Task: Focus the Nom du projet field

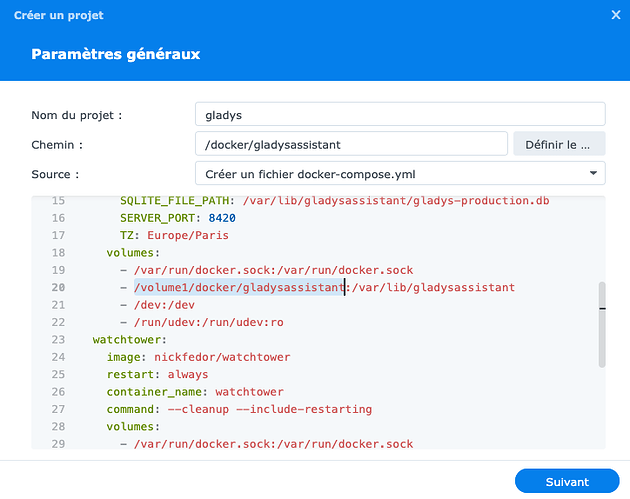Action: point(400,115)
